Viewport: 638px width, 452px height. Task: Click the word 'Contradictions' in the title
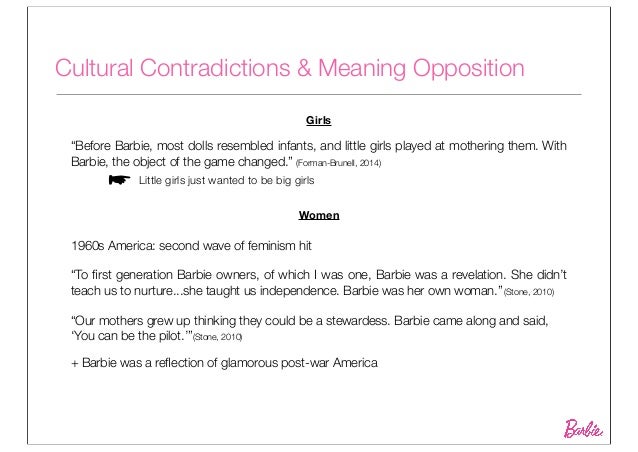(x=212, y=69)
